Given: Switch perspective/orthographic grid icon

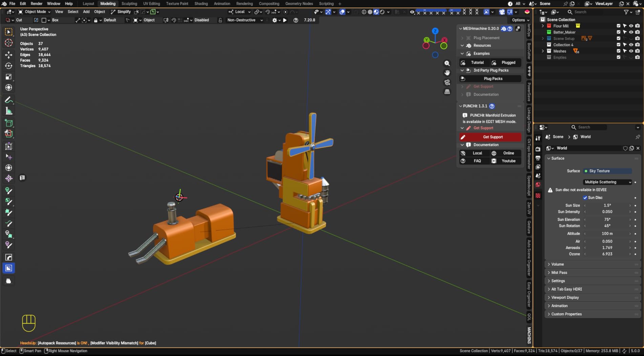Looking at the screenshot, I should 447,92.
